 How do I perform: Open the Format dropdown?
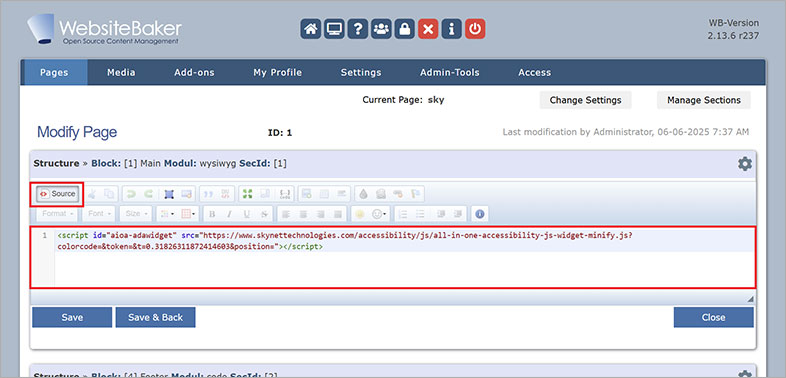58,214
